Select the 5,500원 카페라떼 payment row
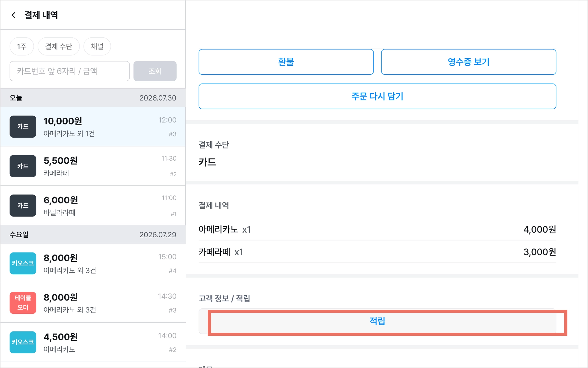This screenshot has width=588, height=368. (93, 166)
